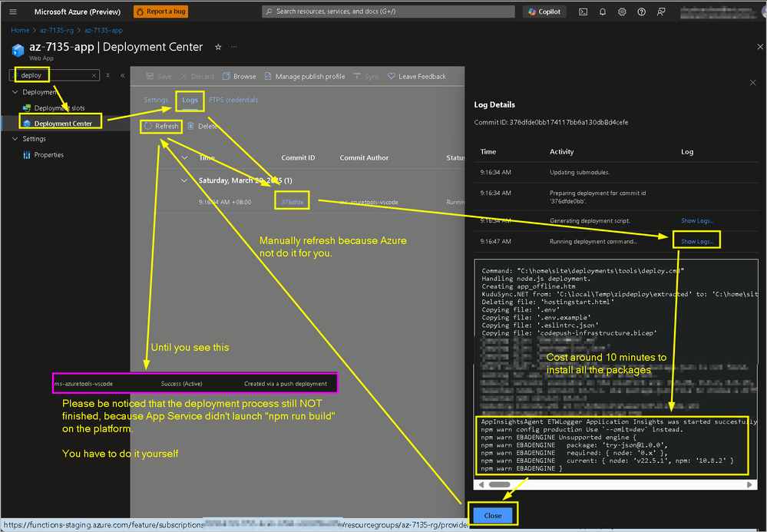The width and height of the screenshot is (767, 532).
Task: Click the feedback icon in header
Action: 661,12
